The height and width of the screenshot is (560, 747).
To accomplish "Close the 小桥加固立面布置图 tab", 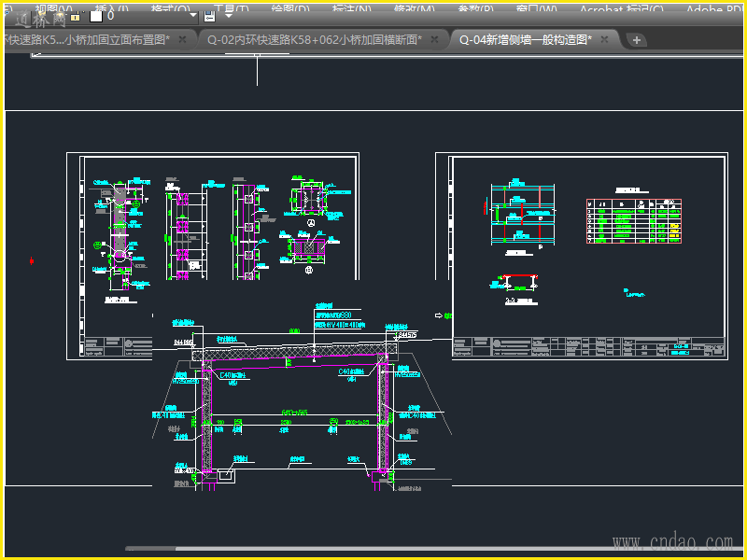I will coord(183,39).
